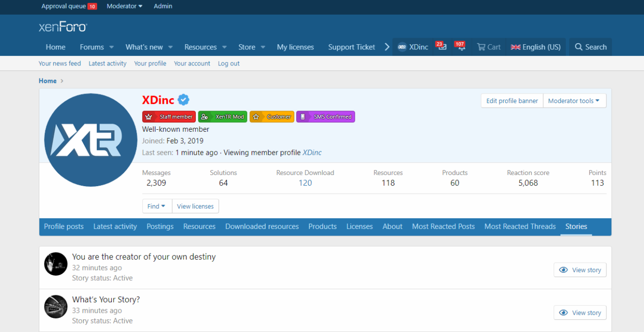Click the blue verified badge beside XDinc
Viewport: 644px width, 332px height.
(184, 100)
